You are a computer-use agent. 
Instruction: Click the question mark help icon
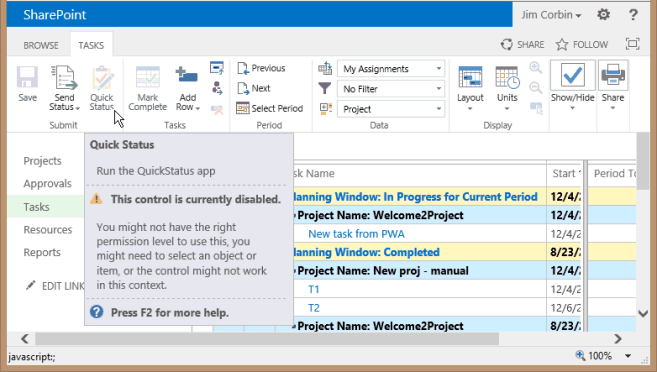(x=633, y=15)
